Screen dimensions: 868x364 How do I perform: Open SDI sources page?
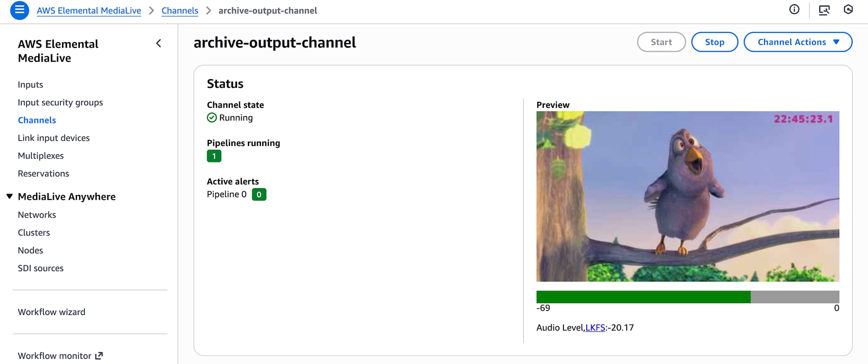coord(41,268)
